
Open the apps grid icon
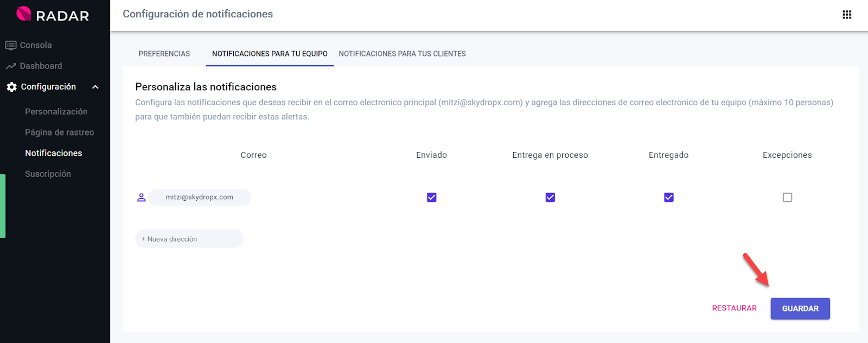[846, 15]
